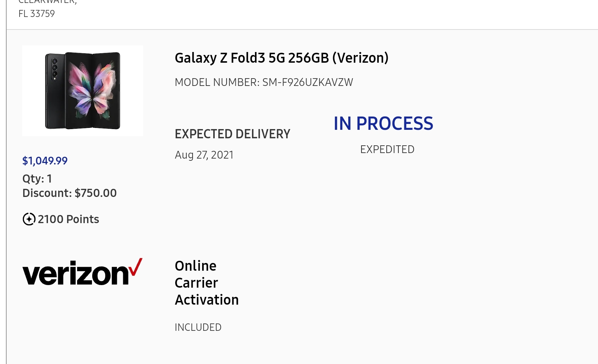Click the Qty: 1 quantity text
The height and width of the screenshot is (364, 598).
click(x=37, y=179)
